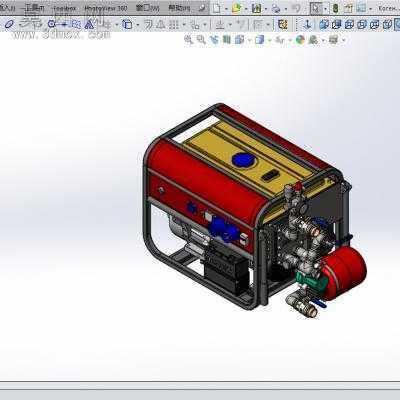Open the PhotoView 360 menu

[x=105, y=8]
